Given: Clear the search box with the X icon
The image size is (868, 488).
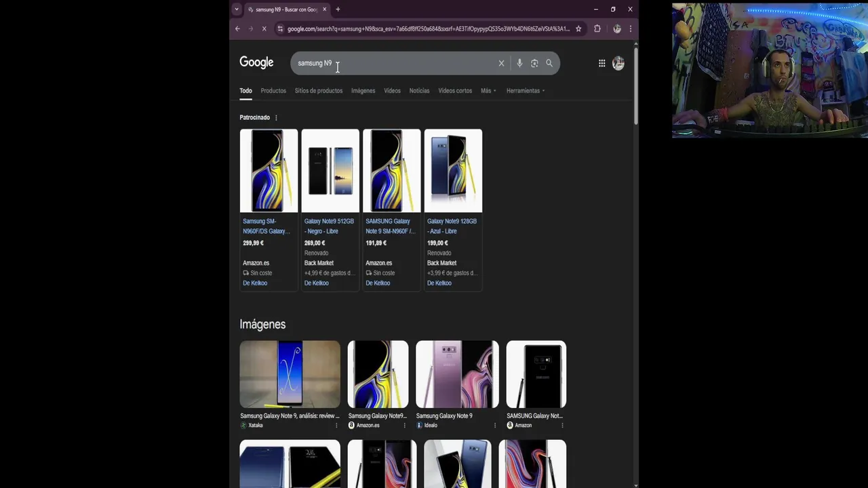Looking at the screenshot, I should (x=501, y=63).
